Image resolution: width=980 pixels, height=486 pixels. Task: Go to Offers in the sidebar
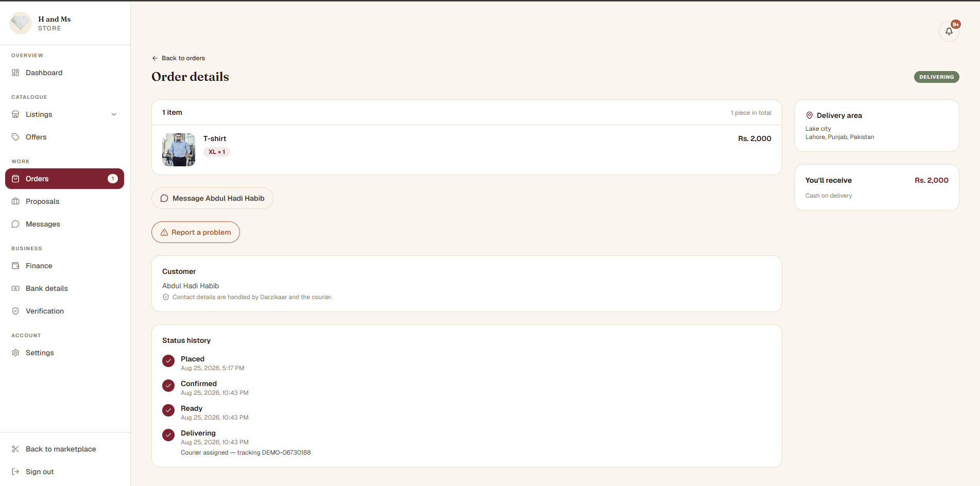65,137
